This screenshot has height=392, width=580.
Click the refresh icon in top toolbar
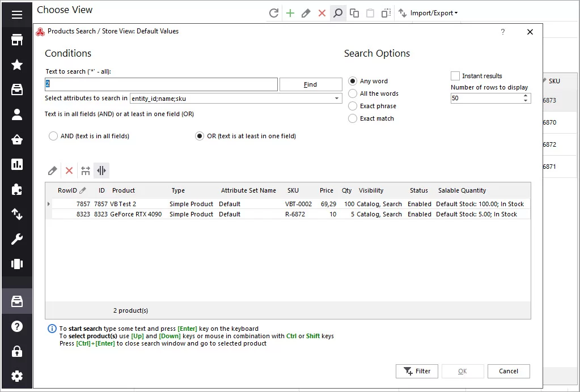pos(274,13)
